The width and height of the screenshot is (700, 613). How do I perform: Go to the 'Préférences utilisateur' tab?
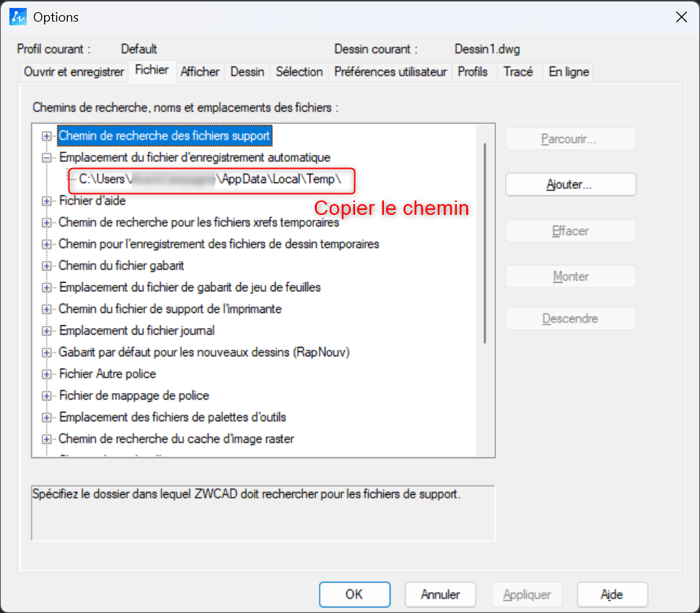click(390, 72)
